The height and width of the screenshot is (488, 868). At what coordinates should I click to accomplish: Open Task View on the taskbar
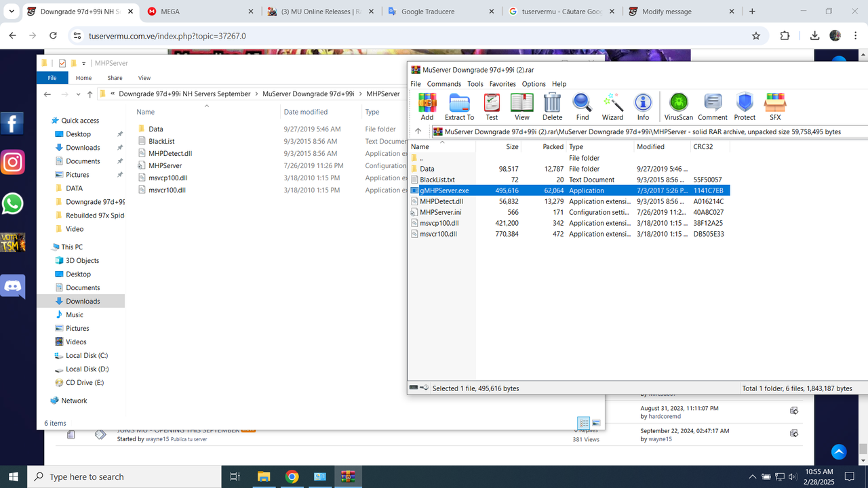point(235,476)
